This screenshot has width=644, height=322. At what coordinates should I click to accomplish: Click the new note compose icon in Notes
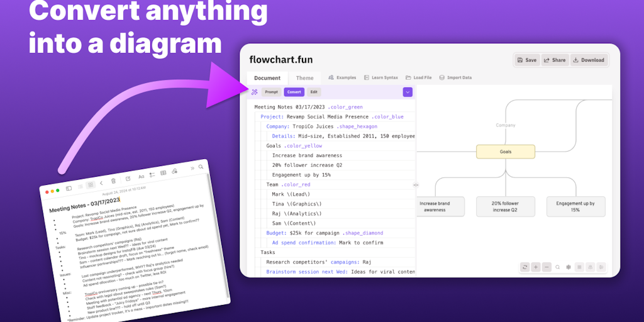[x=128, y=179]
